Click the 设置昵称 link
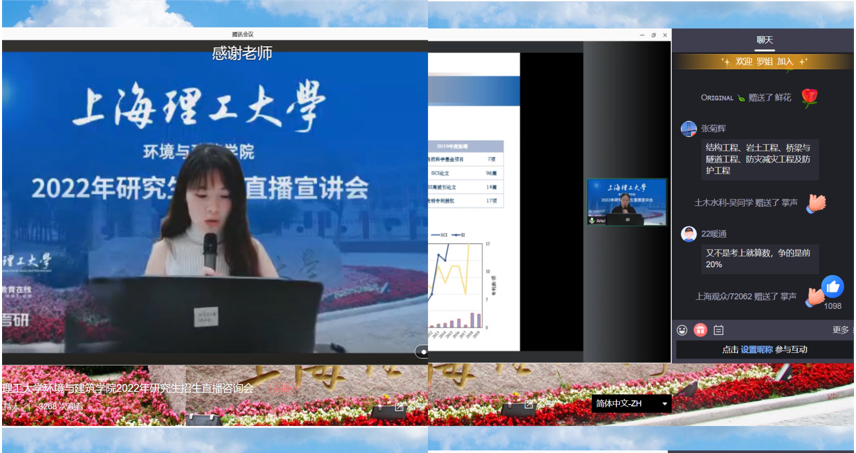 coord(757,350)
